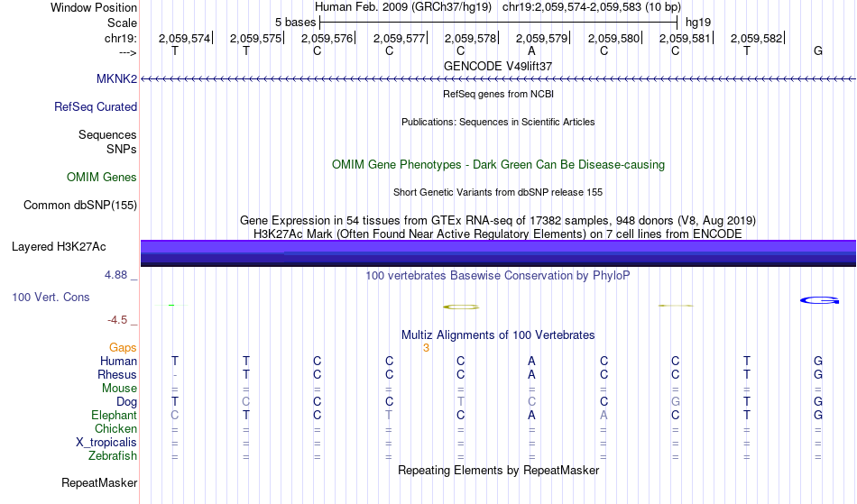Click the ---> sequence direction arrow
This screenshot has height=504, width=857.
(x=127, y=52)
